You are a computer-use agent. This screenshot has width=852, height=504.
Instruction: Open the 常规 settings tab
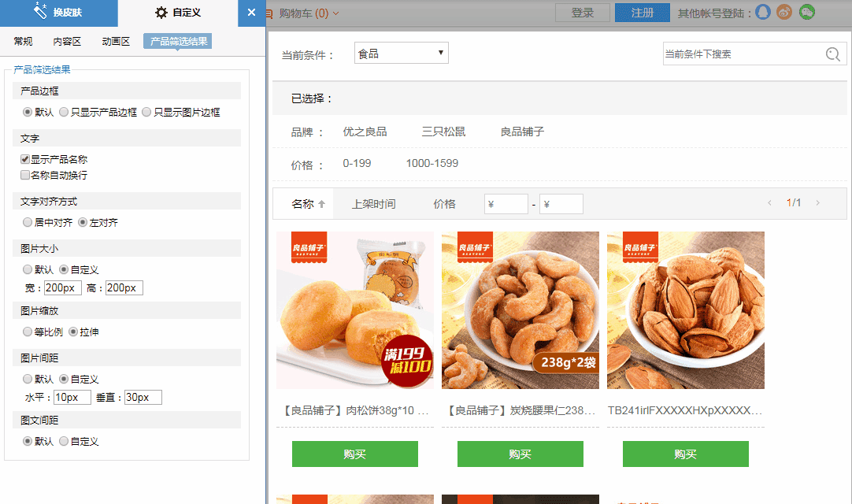(24, 41)
